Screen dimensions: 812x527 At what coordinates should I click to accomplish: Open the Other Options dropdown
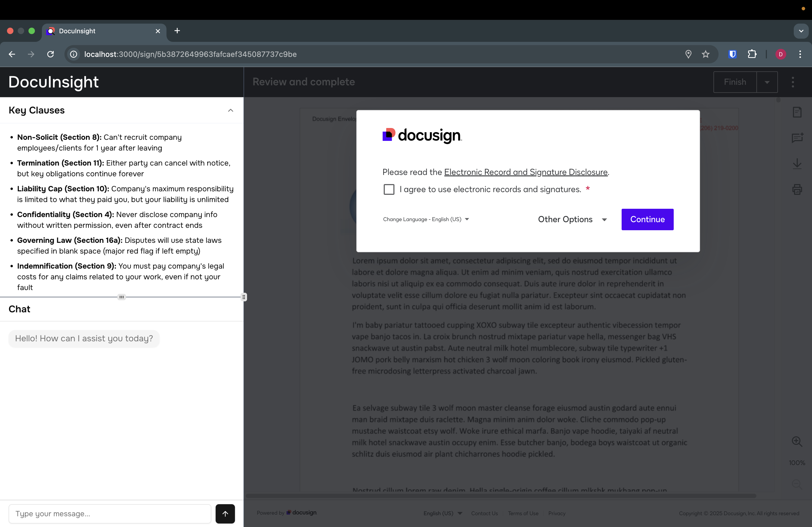tap(572, 219)
